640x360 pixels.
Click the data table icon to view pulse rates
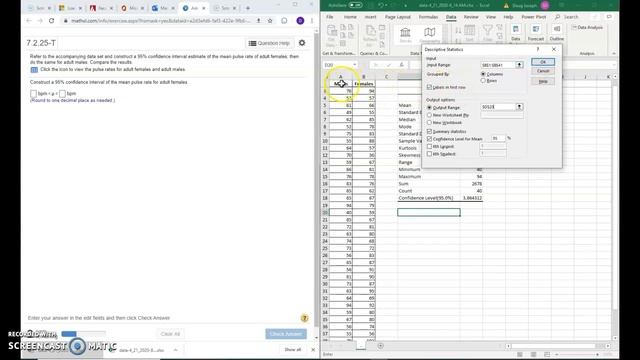[x=34, y=70]
